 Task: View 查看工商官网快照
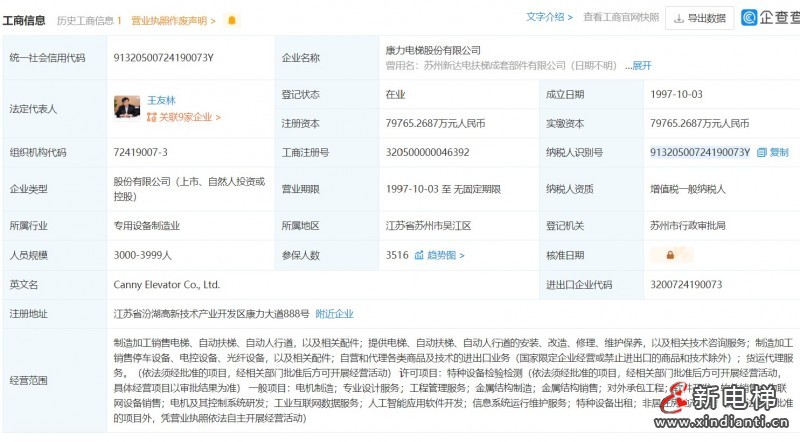point(621,17)
